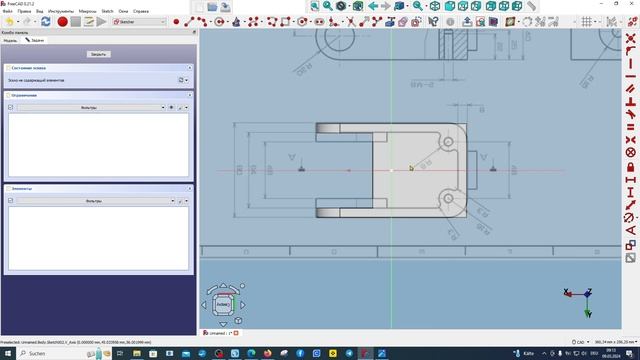Select the Create B-spline tool

[253, 22]
